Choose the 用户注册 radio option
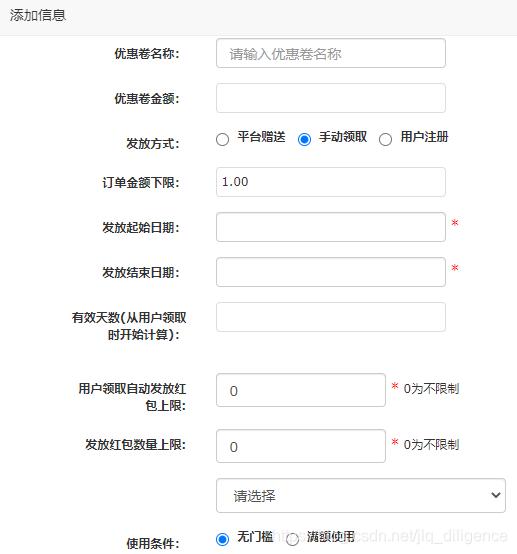This screenshot has width=517, height=554. [x=385, y=140]
